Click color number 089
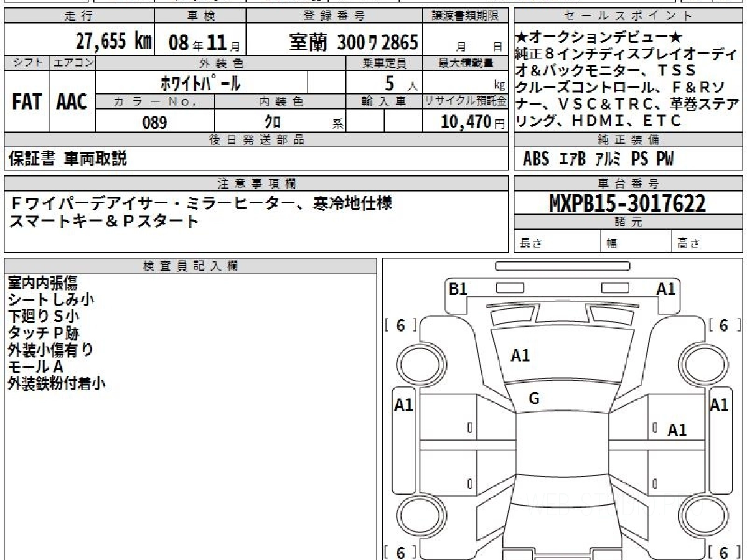747x560 pixels. 154,122
